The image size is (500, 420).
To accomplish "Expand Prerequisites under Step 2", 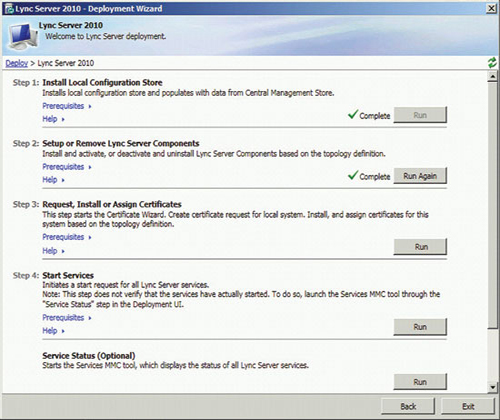I will [67, 167].
